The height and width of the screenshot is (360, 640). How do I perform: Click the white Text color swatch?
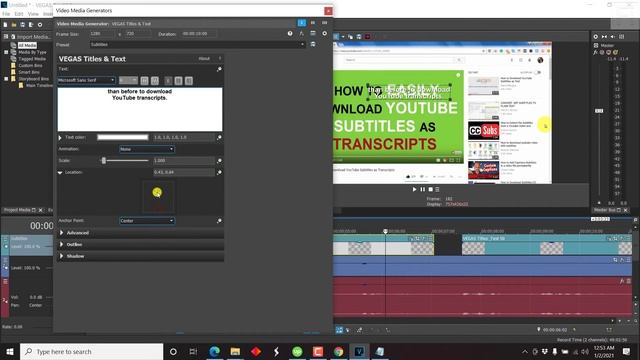click(123, 137)
